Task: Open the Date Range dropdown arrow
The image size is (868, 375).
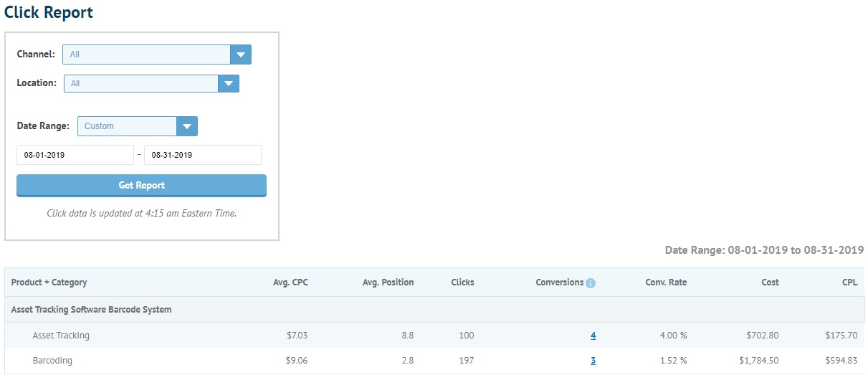Action: click(187, 126)
